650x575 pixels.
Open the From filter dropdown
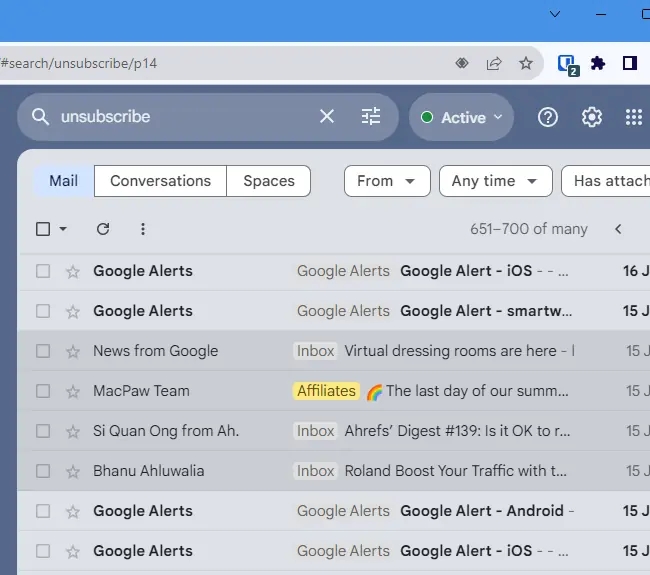coord(387,181)
